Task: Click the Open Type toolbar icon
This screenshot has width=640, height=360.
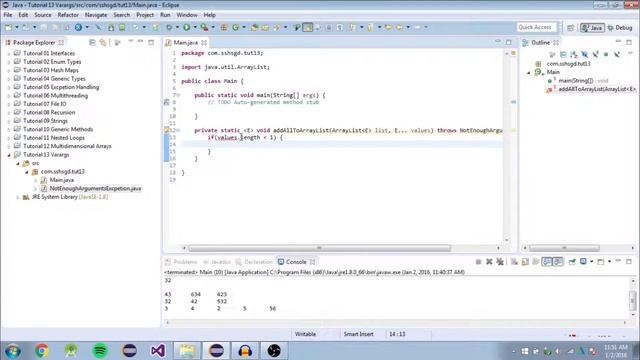Action: click(x=254, y=27)
